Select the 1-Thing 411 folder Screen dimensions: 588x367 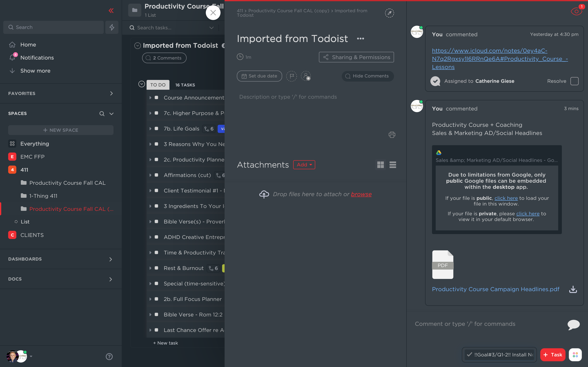click(x=43, y=196)
